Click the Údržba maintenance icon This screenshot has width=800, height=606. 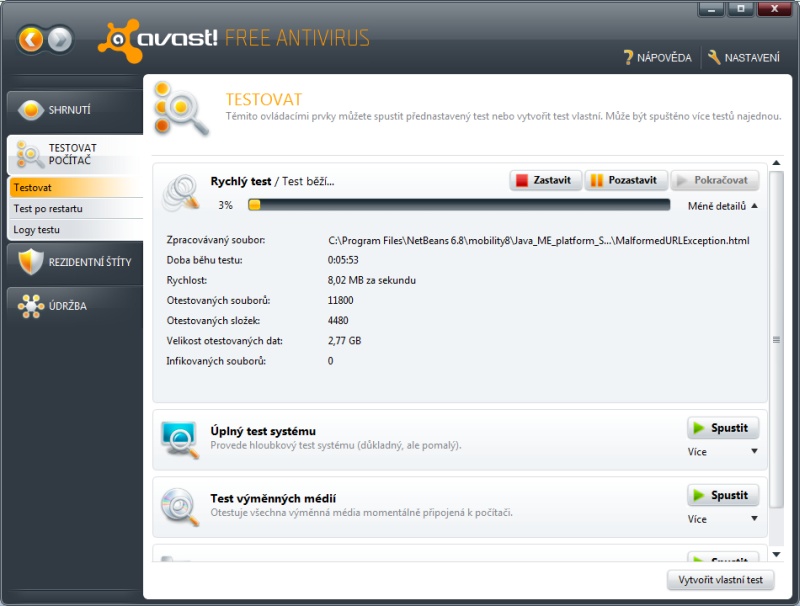(31, 306)
